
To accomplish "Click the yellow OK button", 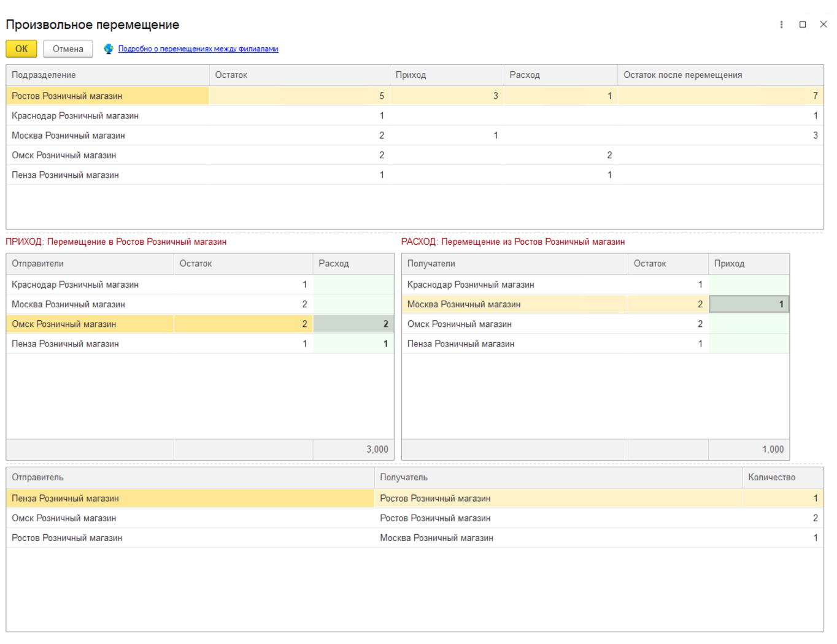I will point(21,49).
